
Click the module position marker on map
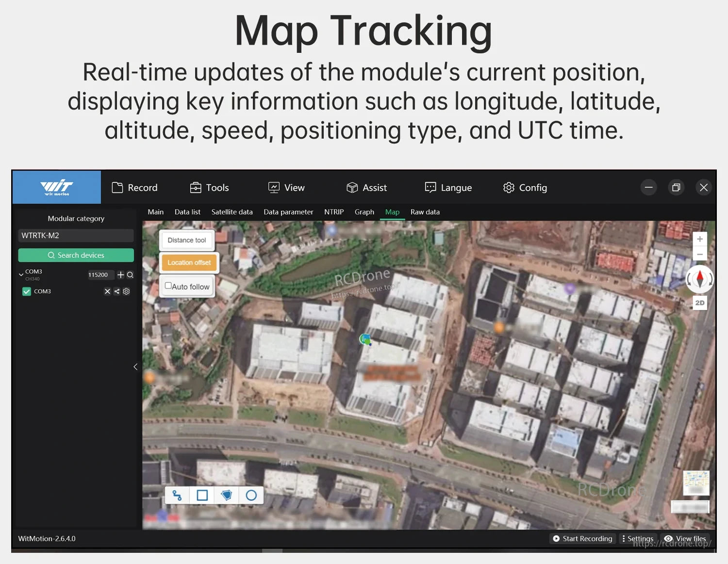point(365,339)
